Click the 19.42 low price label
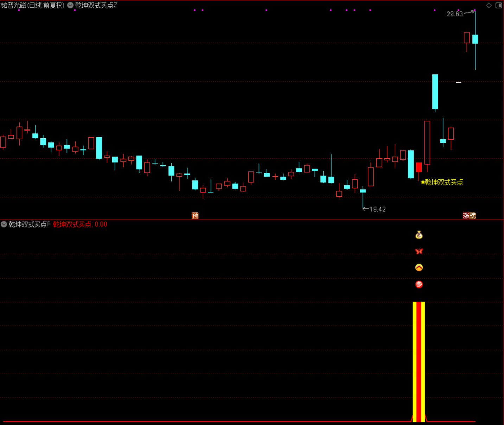 tap(377, 209)
